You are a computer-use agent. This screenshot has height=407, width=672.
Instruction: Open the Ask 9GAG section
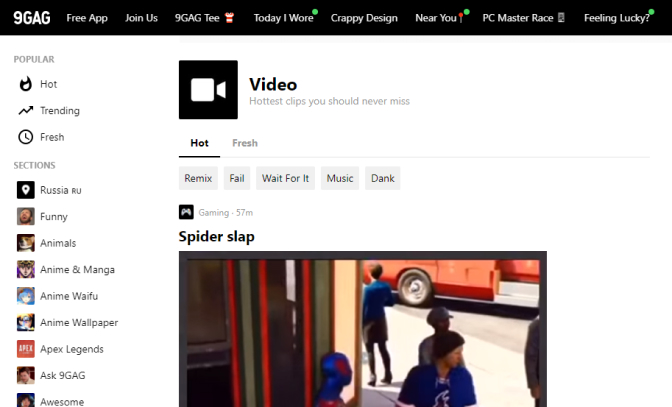(63, 375)
